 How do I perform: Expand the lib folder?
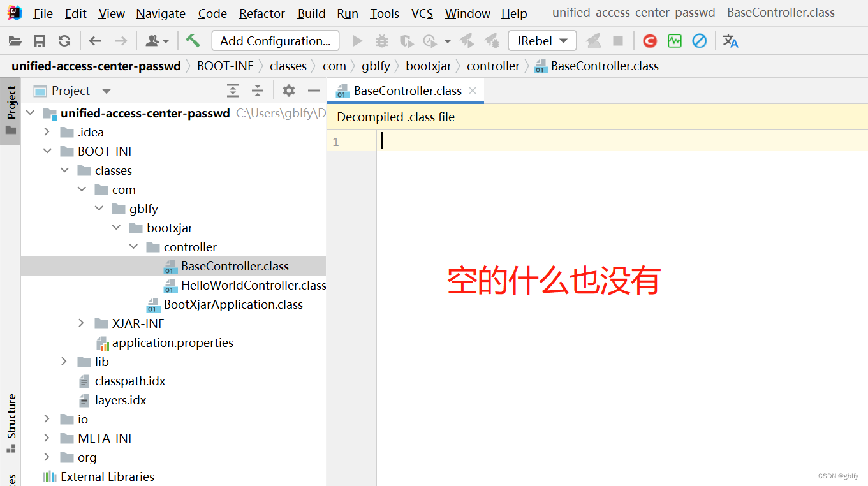pyautogui.click(x=64, y=362)
